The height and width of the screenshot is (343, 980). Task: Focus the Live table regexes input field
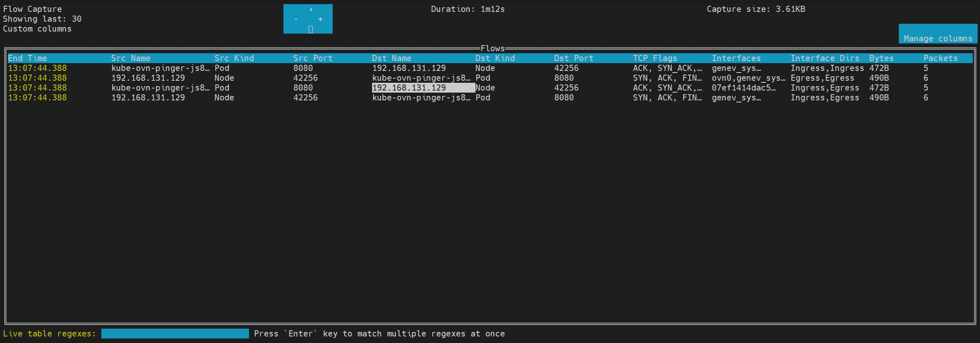click(175, 334)
